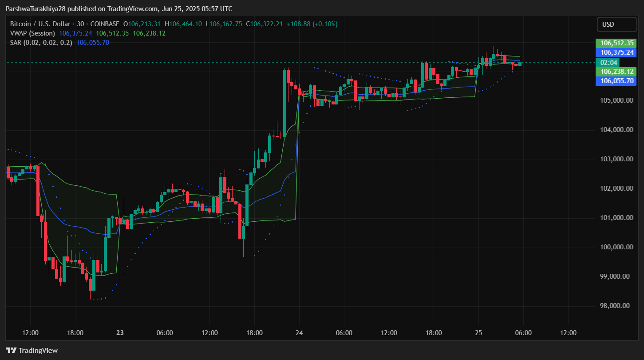Viewport: 644px width, 360px height.
Task: Click the +108.88 (+0.10%) change value
Action: (x=312, y=24)
